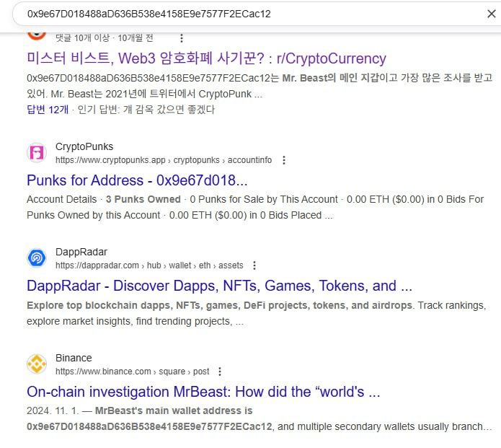Open the '답변 12개' answers link
This screenshot has width=501, height=448.
point(48,110)
